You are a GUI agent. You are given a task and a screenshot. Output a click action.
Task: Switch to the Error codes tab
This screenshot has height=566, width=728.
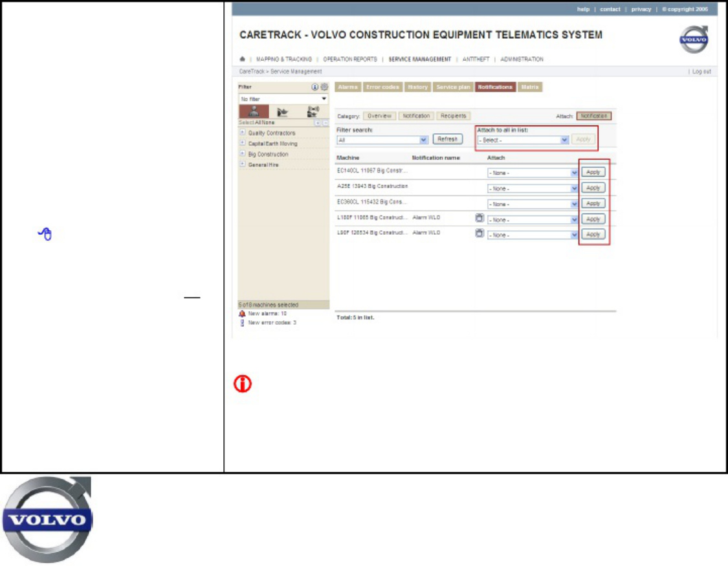click(x=382, y=87)
